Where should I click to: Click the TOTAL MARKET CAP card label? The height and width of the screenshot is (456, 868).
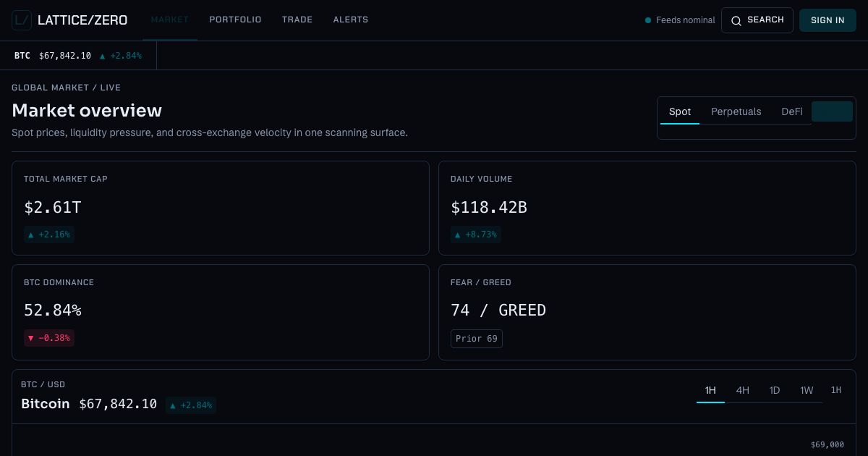[x=66, y=179]
